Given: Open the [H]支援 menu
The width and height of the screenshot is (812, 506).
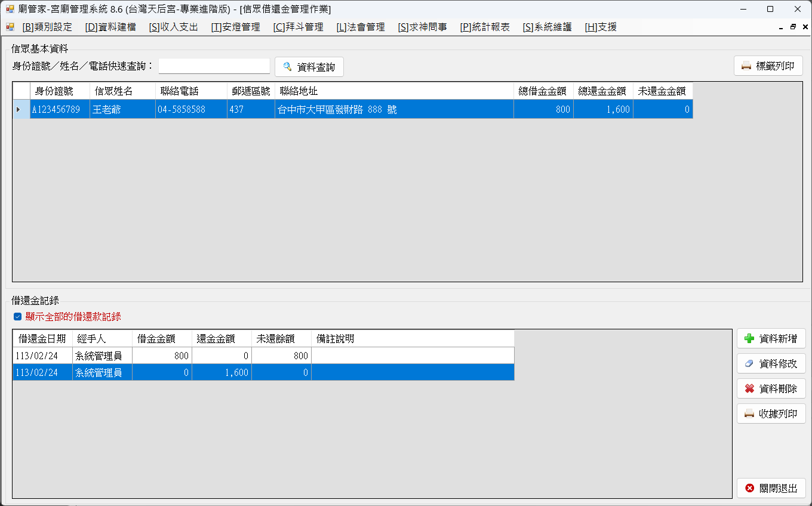Looking at the screenshot, I should pos(601,27).
